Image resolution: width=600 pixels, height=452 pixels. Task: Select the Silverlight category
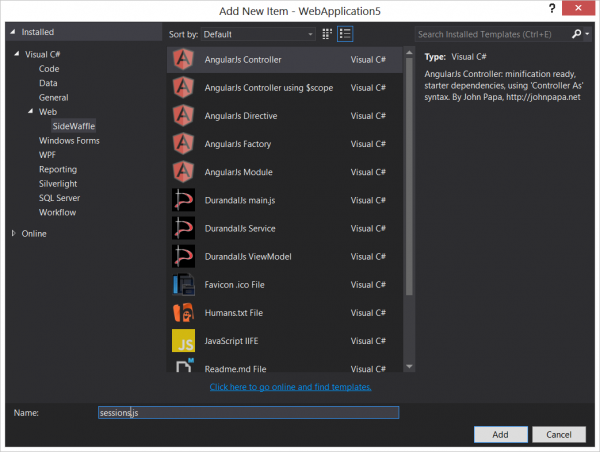click(58, 184)
